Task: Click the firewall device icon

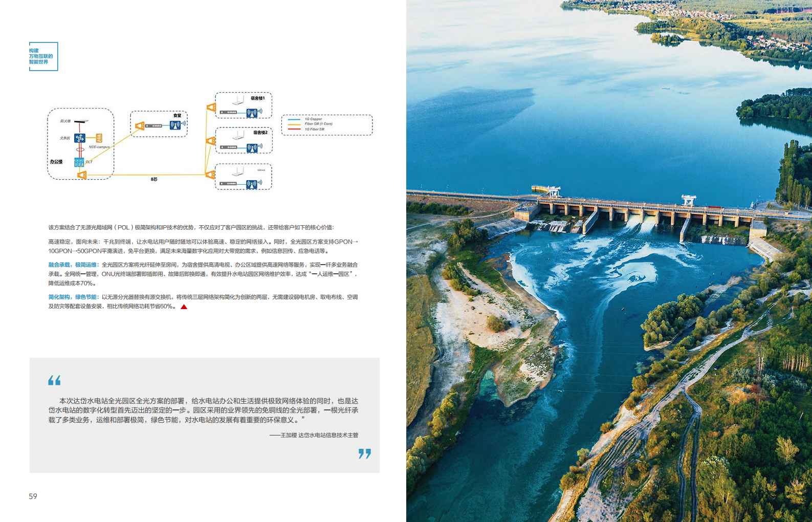Action: pyautogui.click(x=81, y=121)
